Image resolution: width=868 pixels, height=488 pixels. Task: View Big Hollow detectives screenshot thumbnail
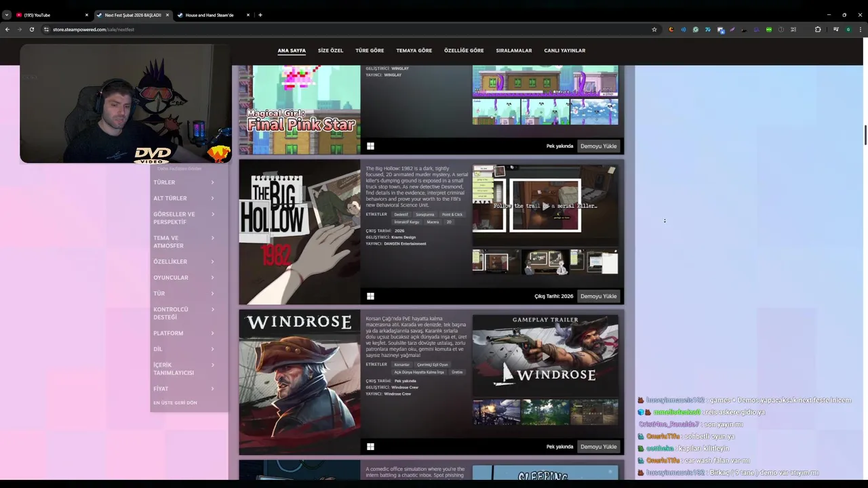(x=545, y=262)
